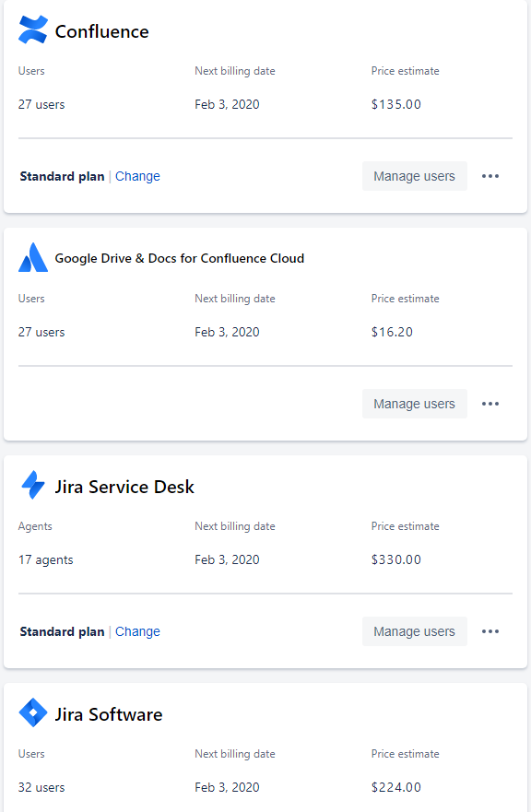Open more options for Google Drive & Docs
This screenshot has width=531, height=812.
pos(490,404)
